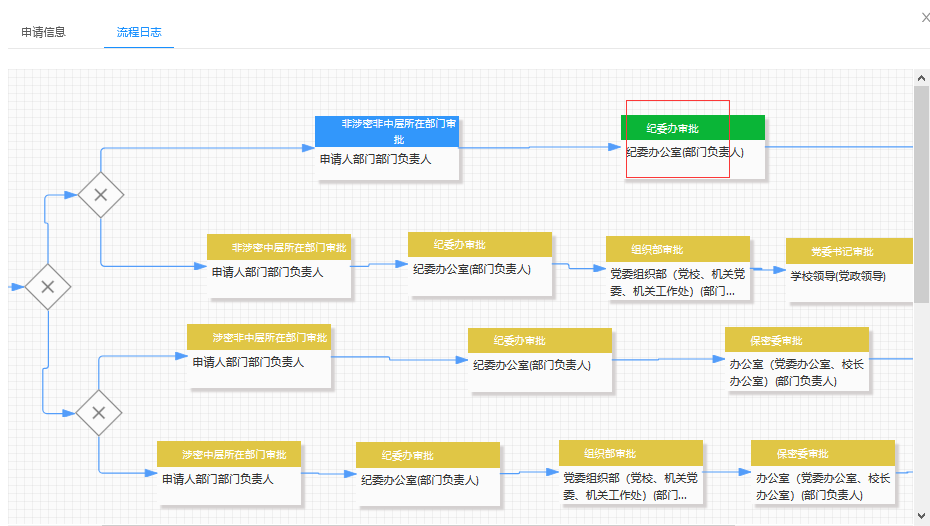The height and width of the screenshot is (526, 930).
Task: Click the scrollbar down arrow
Action: (x=921, y=515)
